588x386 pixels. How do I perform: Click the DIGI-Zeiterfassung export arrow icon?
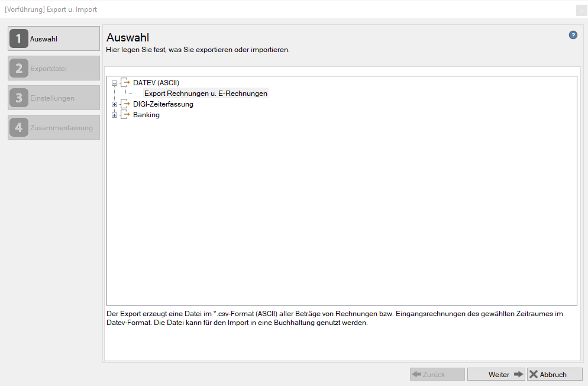(x=125, y=104)
